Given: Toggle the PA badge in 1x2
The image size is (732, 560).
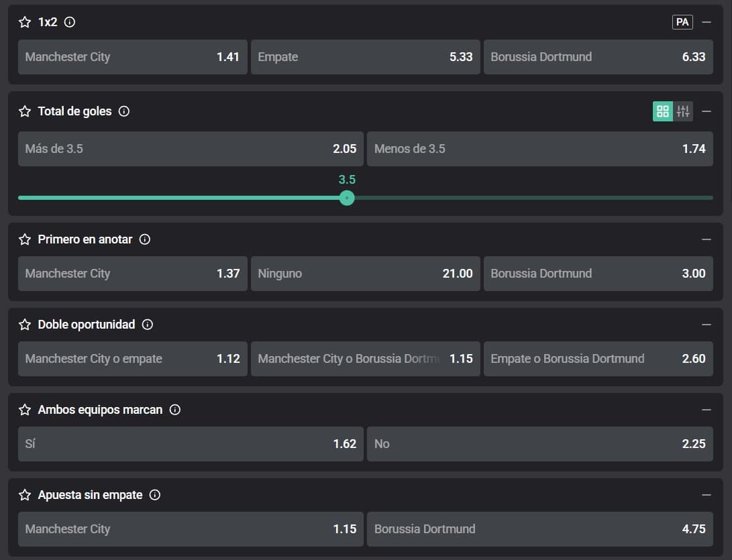Looking at the screenshot, I should click(682, 22).
